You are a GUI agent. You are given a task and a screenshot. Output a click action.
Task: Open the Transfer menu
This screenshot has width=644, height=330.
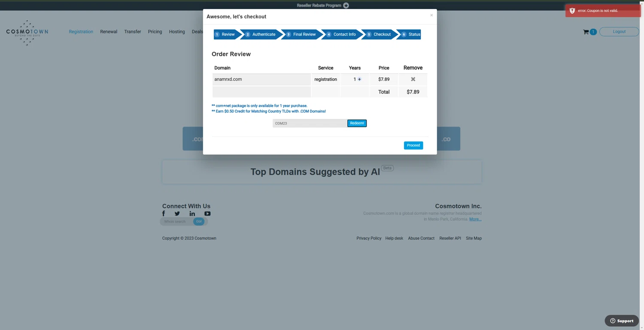(133, 32)
